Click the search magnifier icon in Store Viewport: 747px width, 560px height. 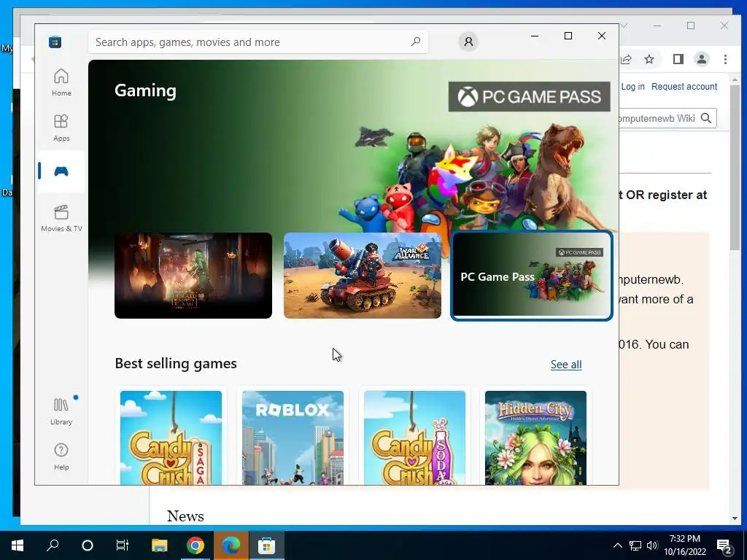pyautogui.click(x=415, y=42)
